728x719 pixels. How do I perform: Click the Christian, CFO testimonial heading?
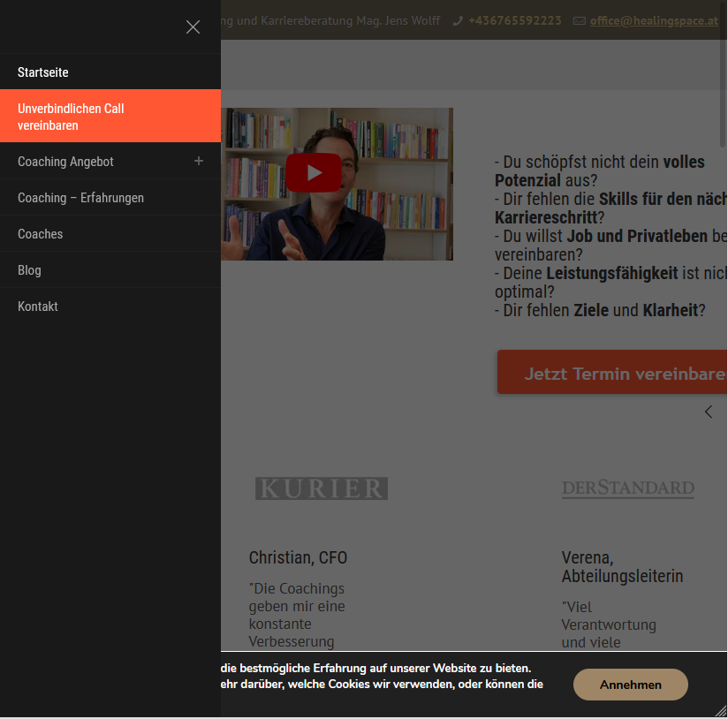coord(298,557)
